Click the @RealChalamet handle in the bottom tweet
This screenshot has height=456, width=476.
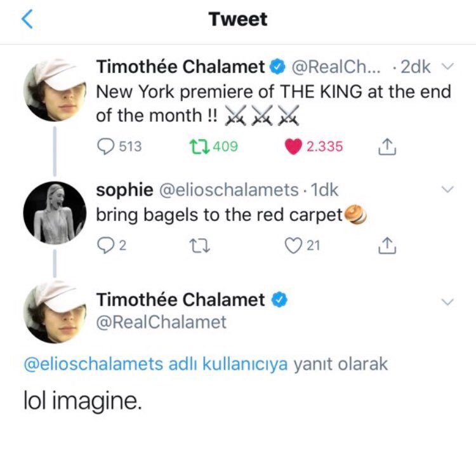pos(161,322)
